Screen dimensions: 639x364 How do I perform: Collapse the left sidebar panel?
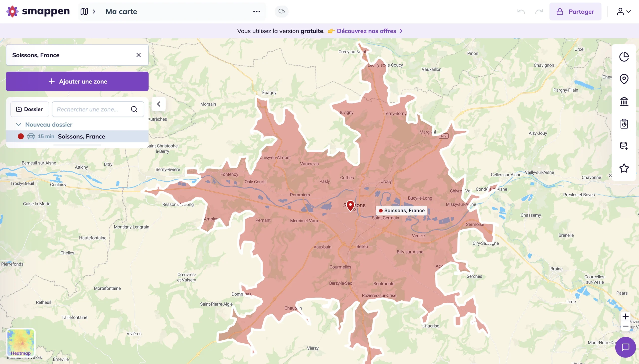[x=159, y=104]
